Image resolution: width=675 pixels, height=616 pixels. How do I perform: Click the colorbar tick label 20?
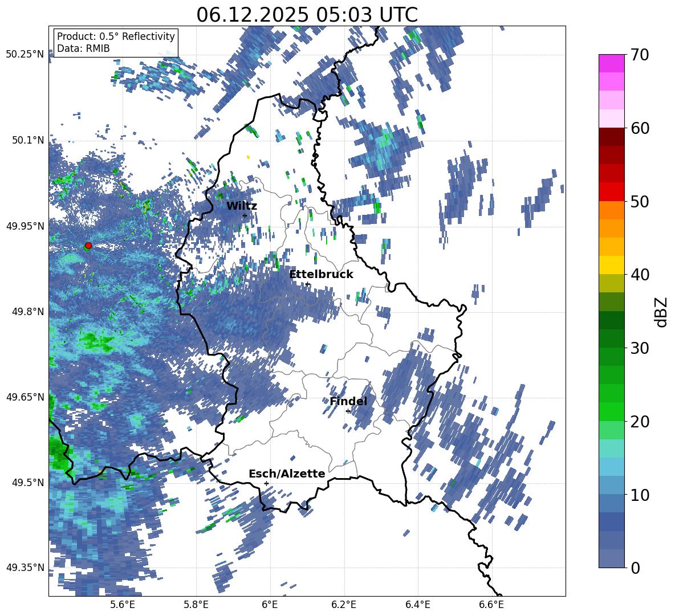coord(640,422)
